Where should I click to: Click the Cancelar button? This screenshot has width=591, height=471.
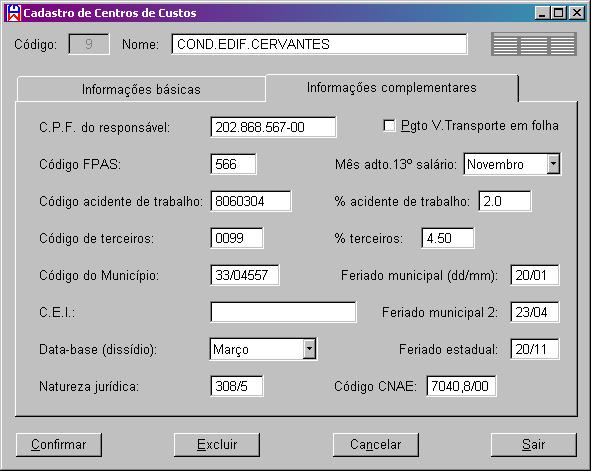coord(375,445)
